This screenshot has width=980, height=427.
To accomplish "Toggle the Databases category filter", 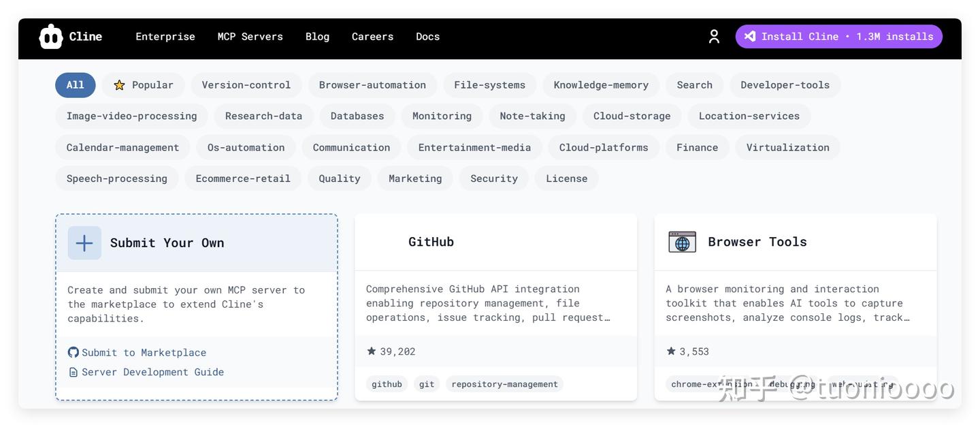I will (x=357, y=116).
